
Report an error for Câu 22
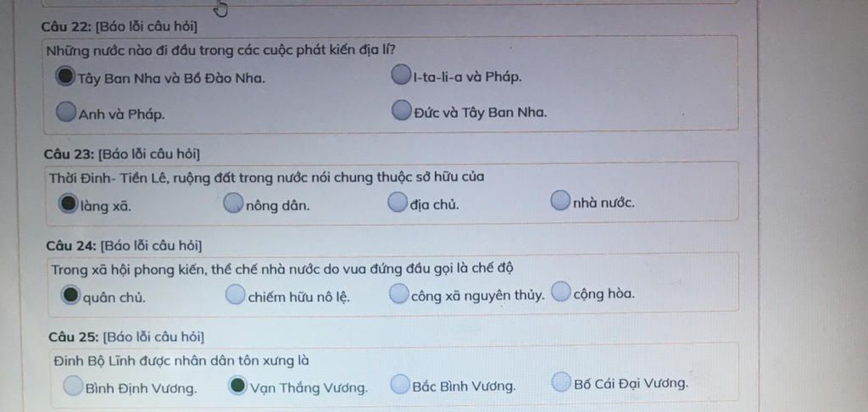coord(146,26)
